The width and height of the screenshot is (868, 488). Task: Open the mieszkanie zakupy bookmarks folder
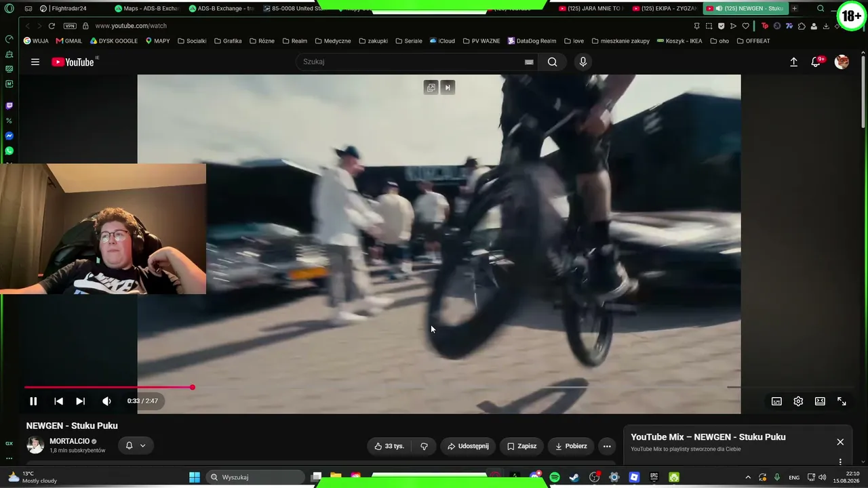pyautogui.click(x=620, y=41)
